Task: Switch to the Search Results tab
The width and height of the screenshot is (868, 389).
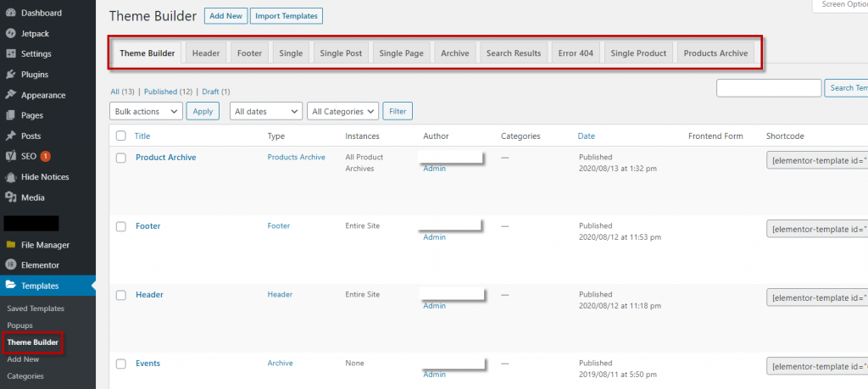Action: [514, 53]
